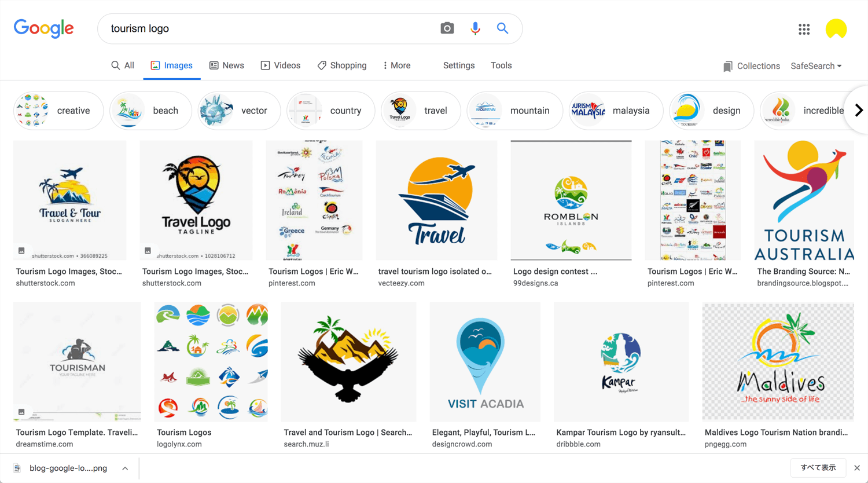
Task: Open the Kampar logo thumbnail
Action: pos(621,362)
